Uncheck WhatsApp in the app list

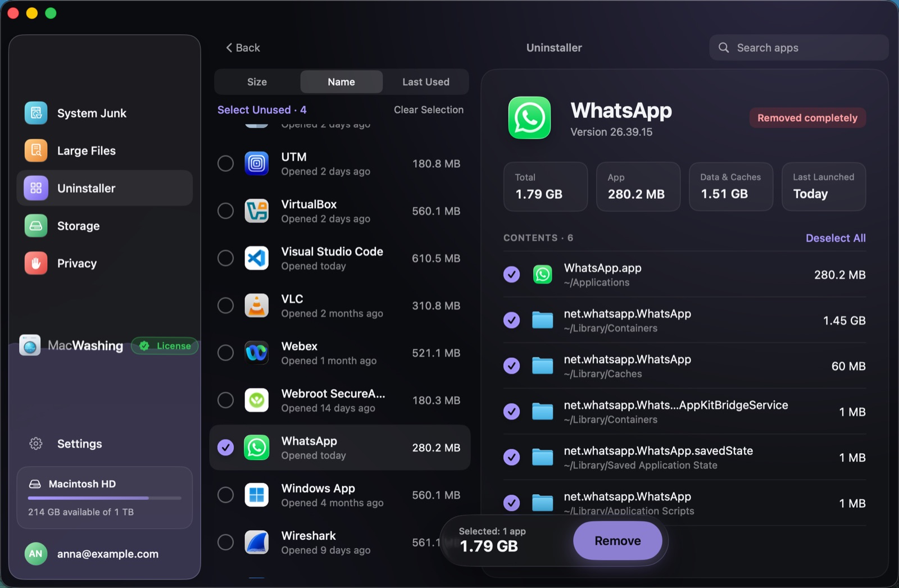225,448
